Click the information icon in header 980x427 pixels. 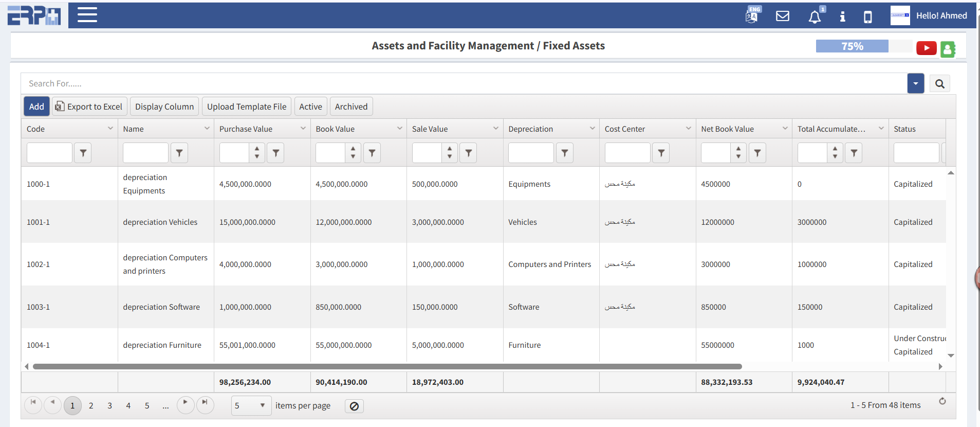tap(842, 16)
